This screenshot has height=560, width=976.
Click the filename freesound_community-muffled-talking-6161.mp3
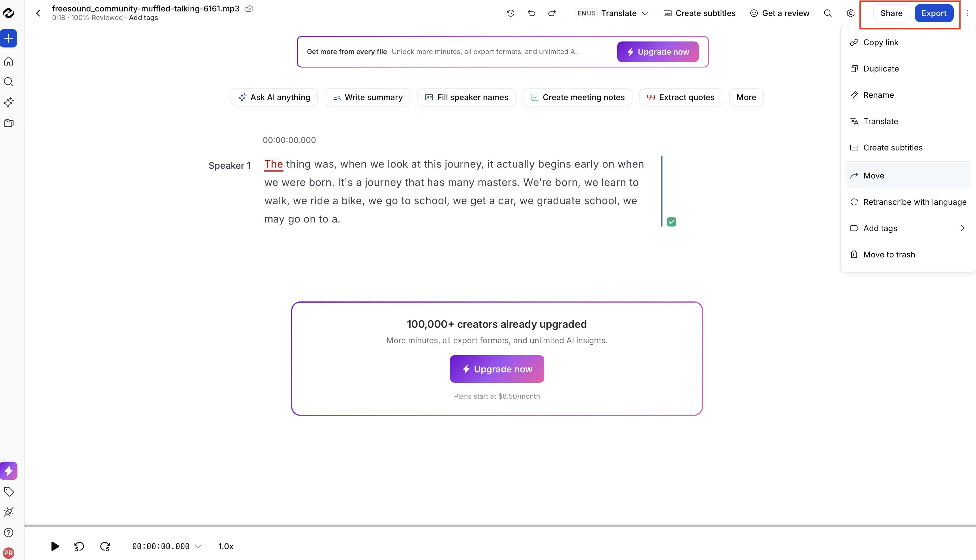tap(146, 9)
